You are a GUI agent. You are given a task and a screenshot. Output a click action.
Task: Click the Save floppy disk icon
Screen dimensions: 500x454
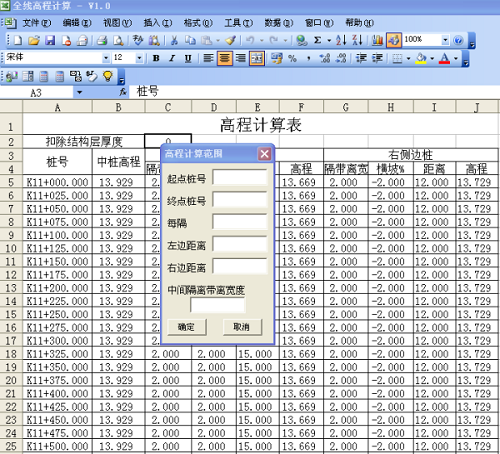[50, 41]
